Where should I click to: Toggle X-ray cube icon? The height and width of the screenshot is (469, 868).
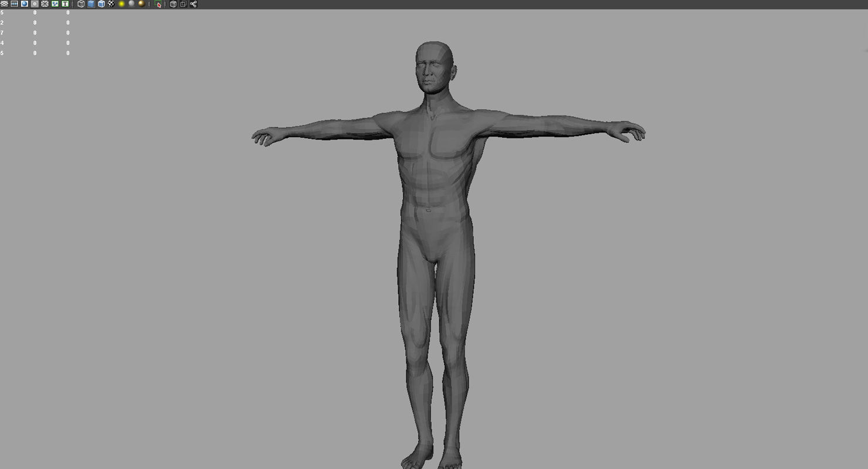[173, 4]
